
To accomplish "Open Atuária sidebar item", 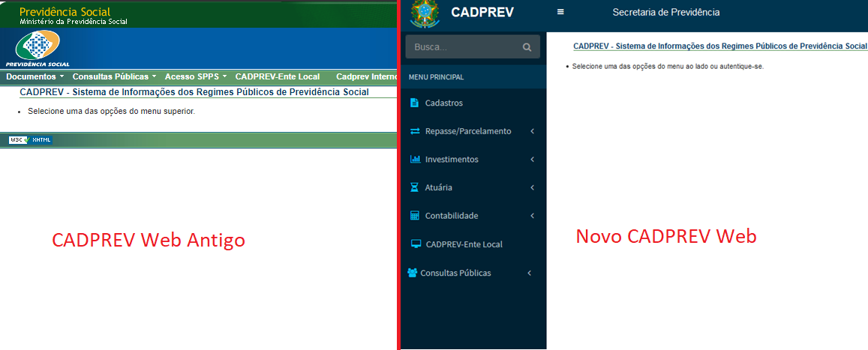I will click(473, 187).
